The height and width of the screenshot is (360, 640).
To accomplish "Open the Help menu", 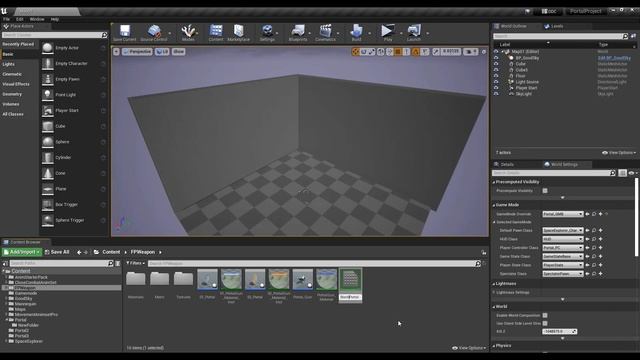I will (55, 19).
